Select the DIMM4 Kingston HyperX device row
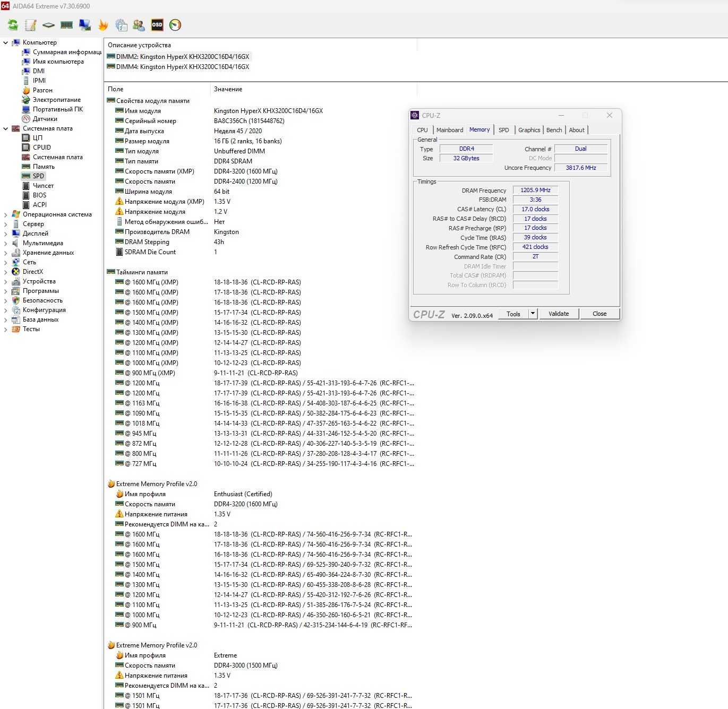The width and height of the screenshot is (728, 709). [178, 67]
